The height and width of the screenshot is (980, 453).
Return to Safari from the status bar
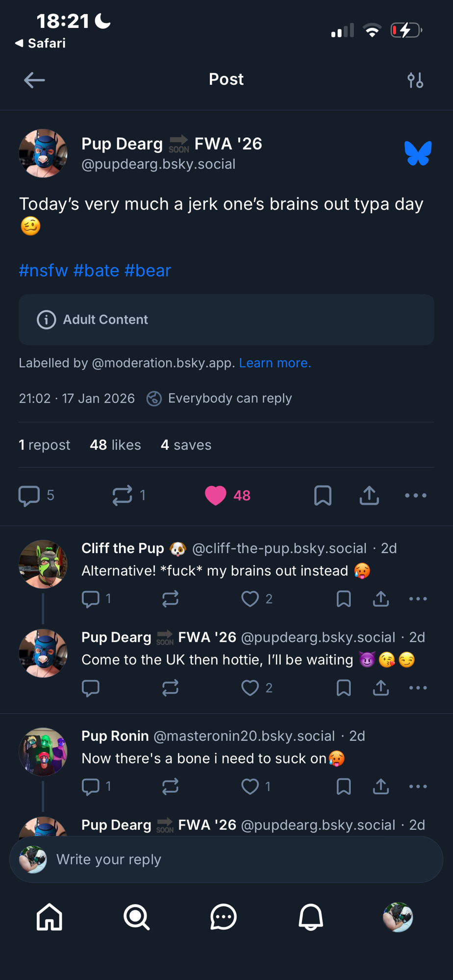pos(41,43)
